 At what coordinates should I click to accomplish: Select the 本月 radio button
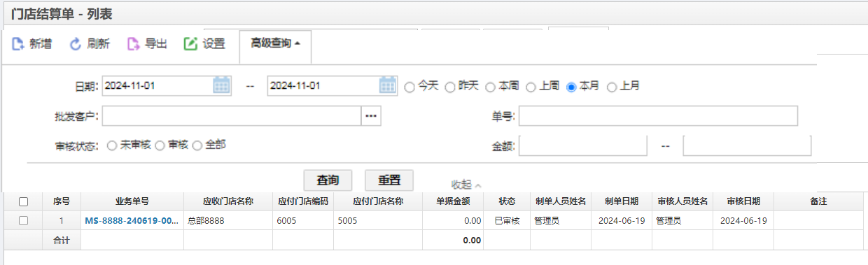coord(571,87)
